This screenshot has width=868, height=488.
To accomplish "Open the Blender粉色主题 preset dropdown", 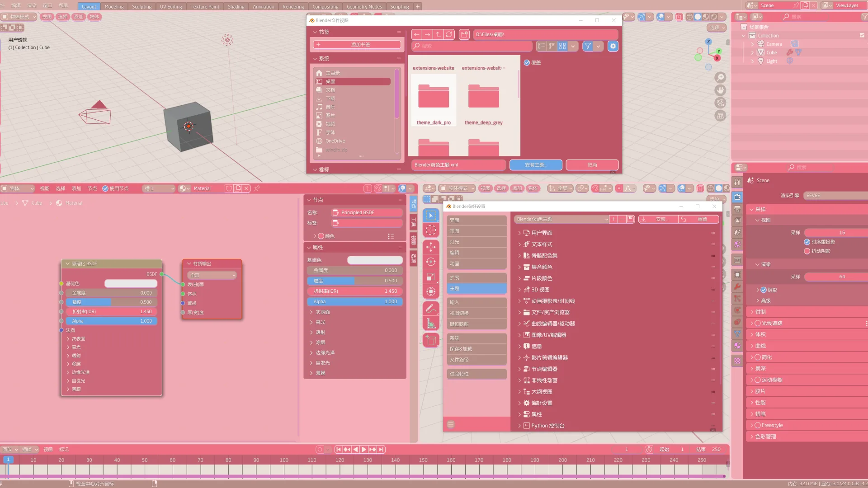I will [x=561, y=219].
